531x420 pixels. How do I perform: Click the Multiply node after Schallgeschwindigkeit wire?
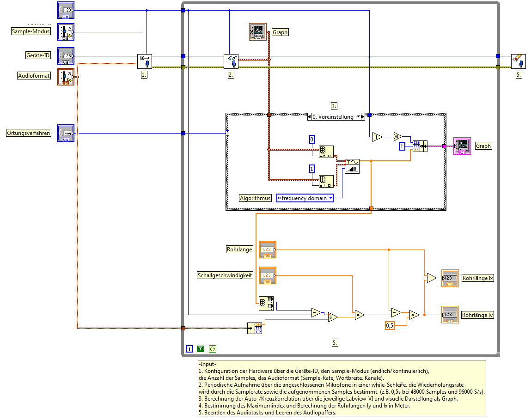point(359,315)
